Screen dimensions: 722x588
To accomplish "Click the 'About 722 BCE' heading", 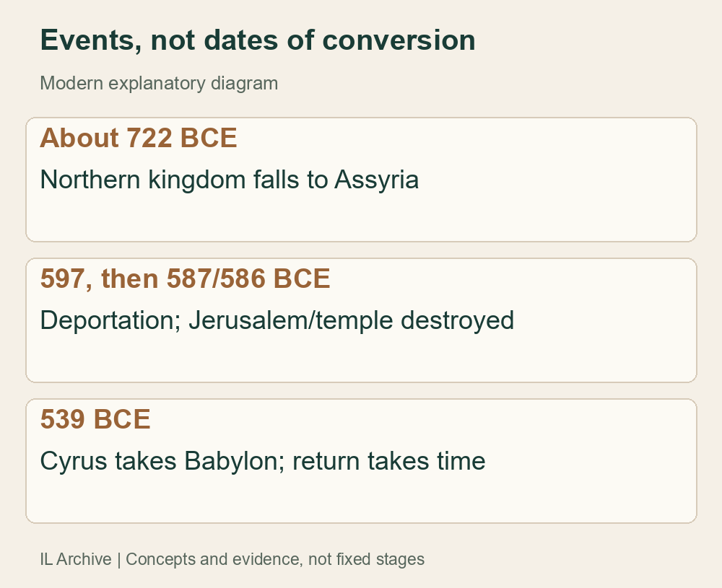I will click(139, 138).
